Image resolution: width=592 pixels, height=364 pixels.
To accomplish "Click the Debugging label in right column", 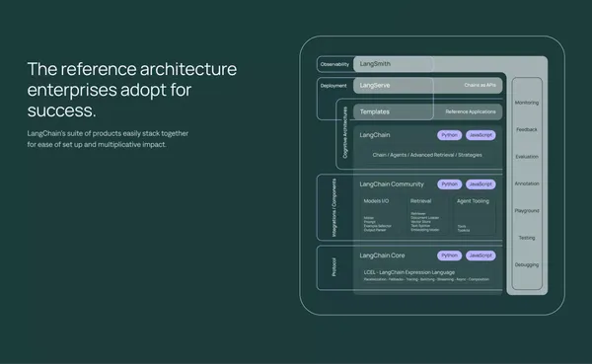I will click(527, 264).
